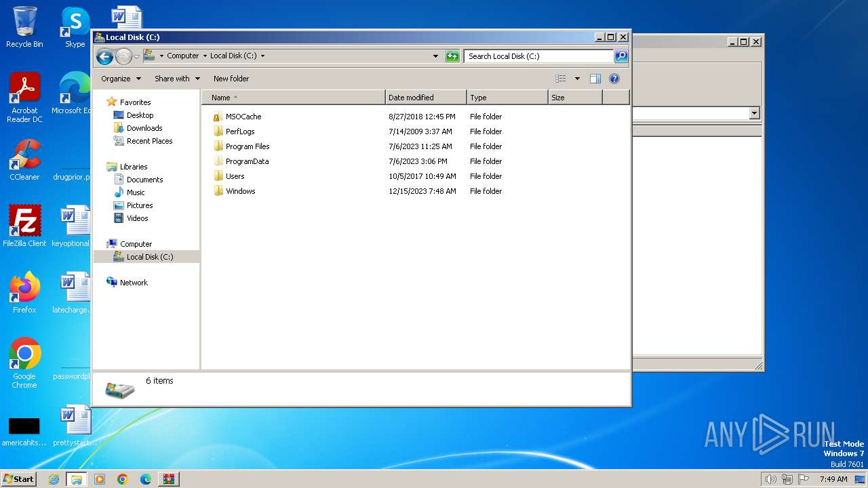Click the Change your view icon
The image size is (868, 488).
(561, 79)
